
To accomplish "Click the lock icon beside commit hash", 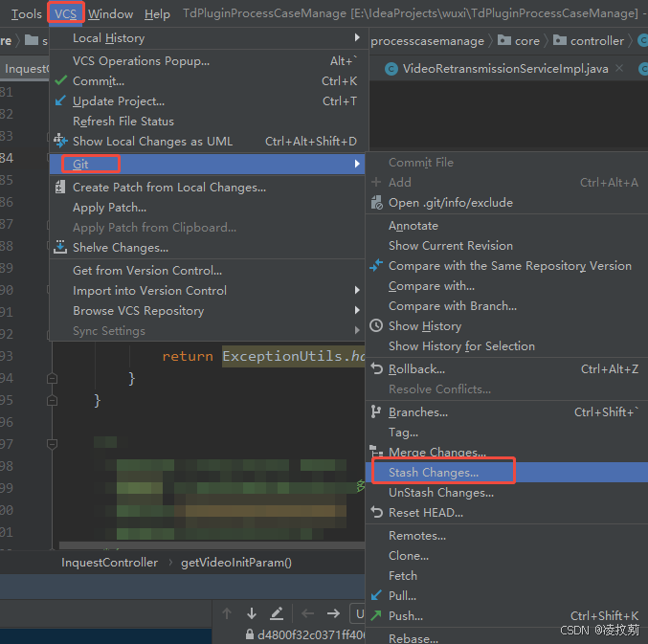I will (249, 634).
